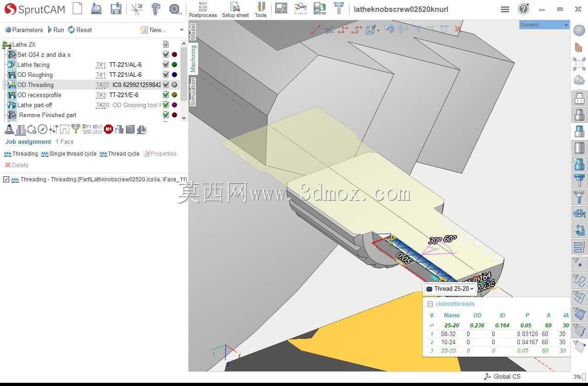Click the purple color dot for Lathe part-off

(x=174, y=105)
